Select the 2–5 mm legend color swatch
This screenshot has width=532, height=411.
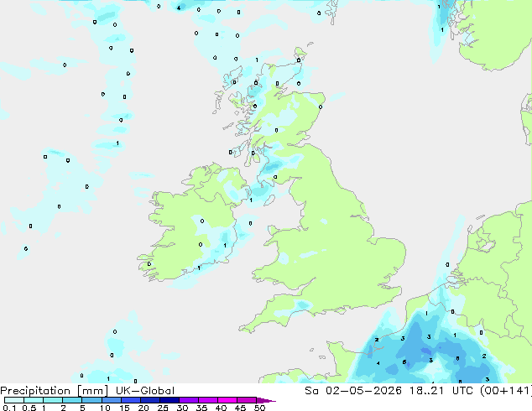click(x=72, y=400)
